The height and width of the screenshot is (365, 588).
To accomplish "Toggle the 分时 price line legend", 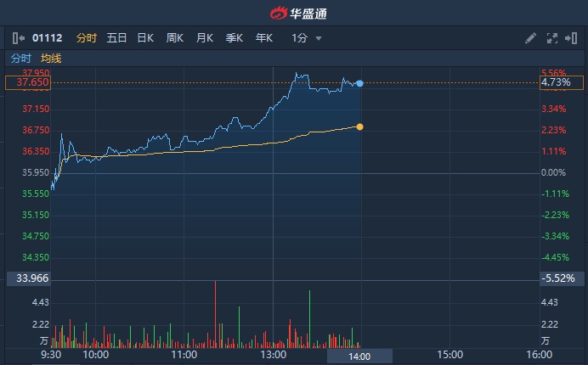I will coord(20,59).
